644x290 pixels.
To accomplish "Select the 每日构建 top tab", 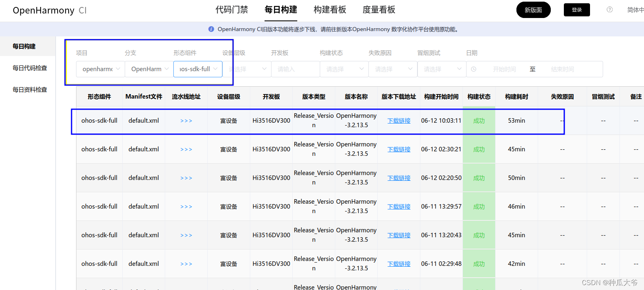I will coord(281,10).
